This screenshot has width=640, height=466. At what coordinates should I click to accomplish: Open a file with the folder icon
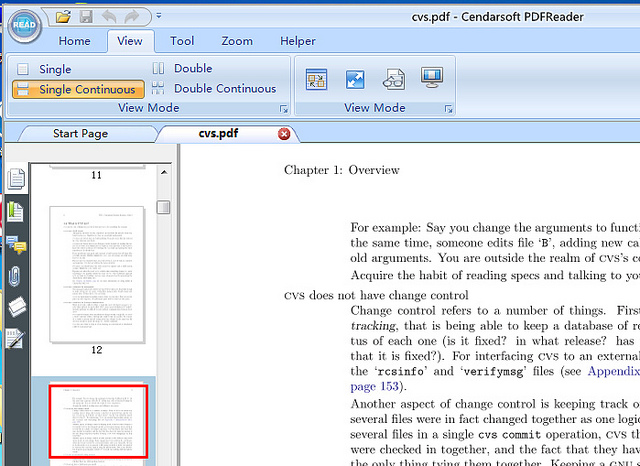[63, 17]
